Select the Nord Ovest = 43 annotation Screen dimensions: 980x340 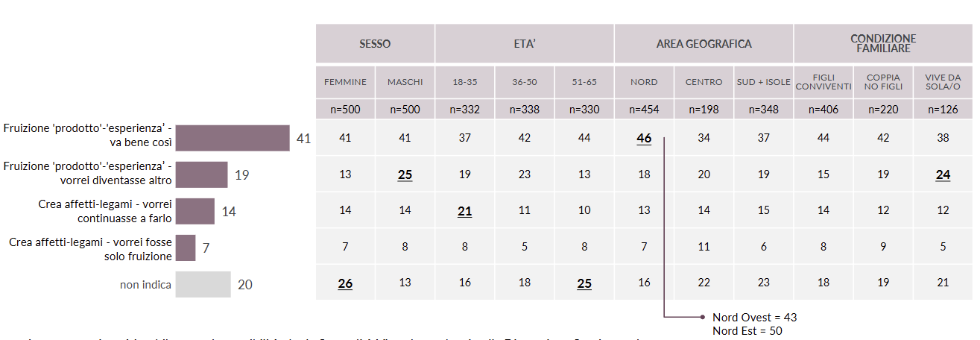[754, 318]
